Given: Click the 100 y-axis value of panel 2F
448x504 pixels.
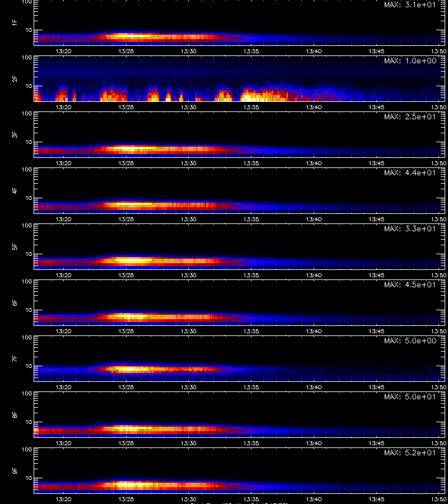Looking at the screenshot, I should tap(27, 58).
